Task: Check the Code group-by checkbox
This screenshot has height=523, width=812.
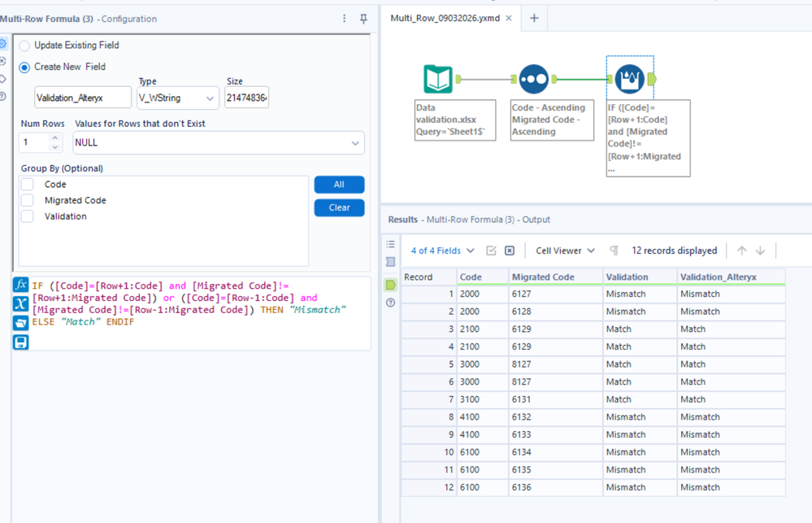Action: coord(28,185)
